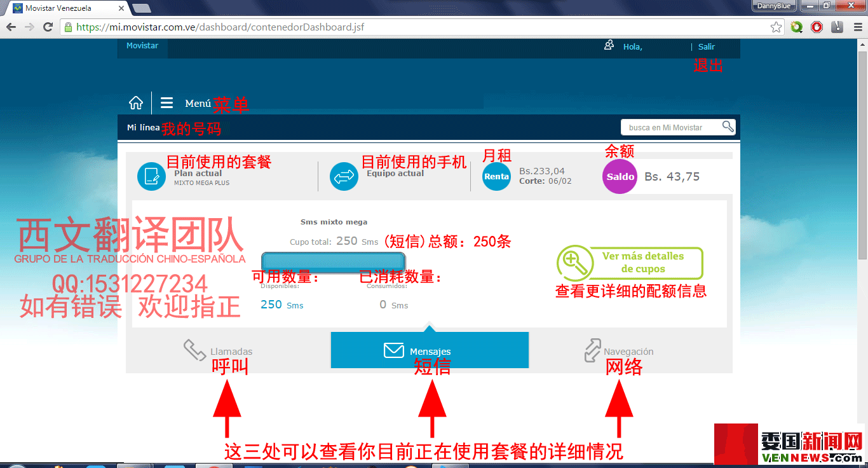The width and height of the screenshot is (868, 468).
Task: Click the gray extension icon next to the Chrome menu
Action: (837, 27)
